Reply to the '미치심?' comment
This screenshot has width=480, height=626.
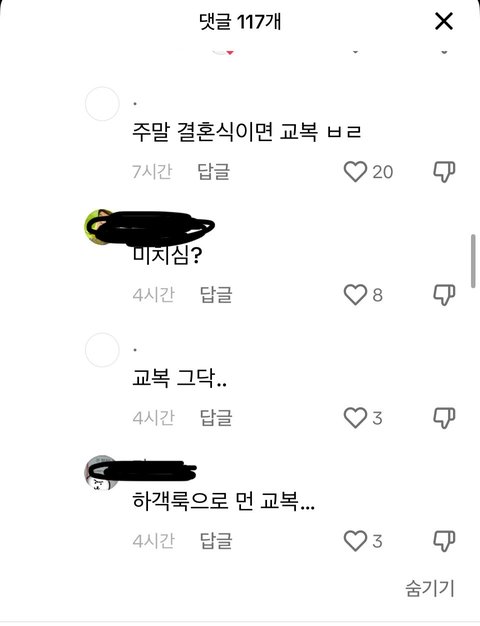(216, 295)
